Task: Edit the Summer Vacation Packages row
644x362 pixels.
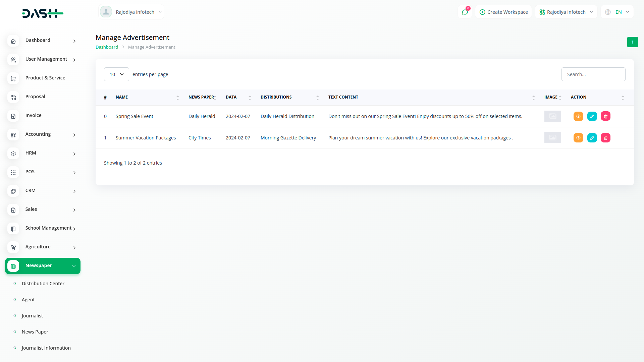Action: pyautogui.click(x=592, y=138)
